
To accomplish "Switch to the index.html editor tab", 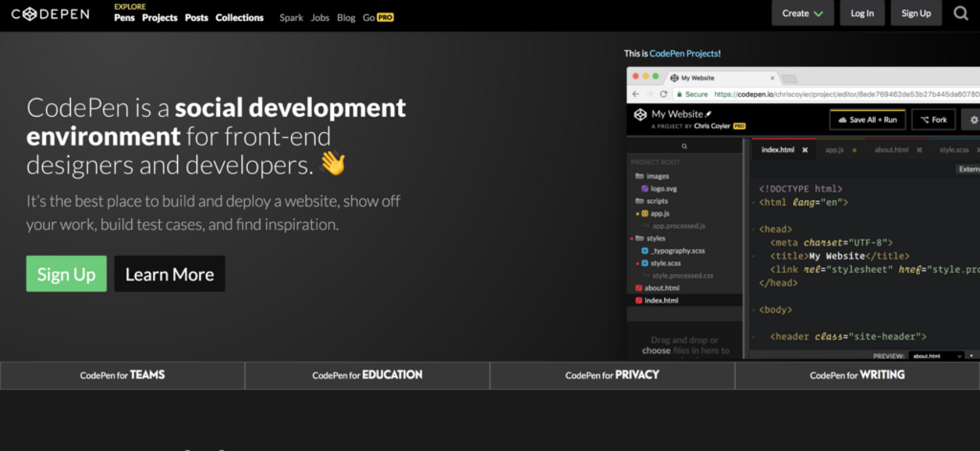I will click(777, 150).
